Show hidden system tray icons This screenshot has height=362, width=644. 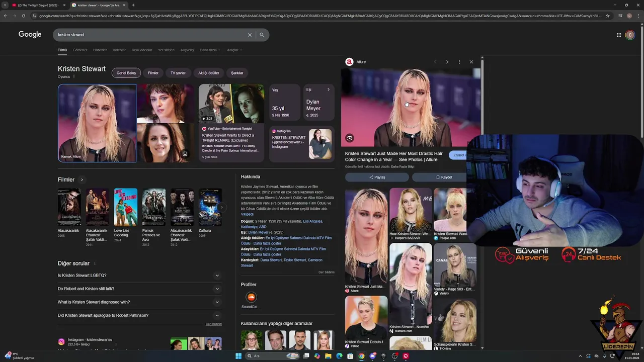(x=580, y=356)
